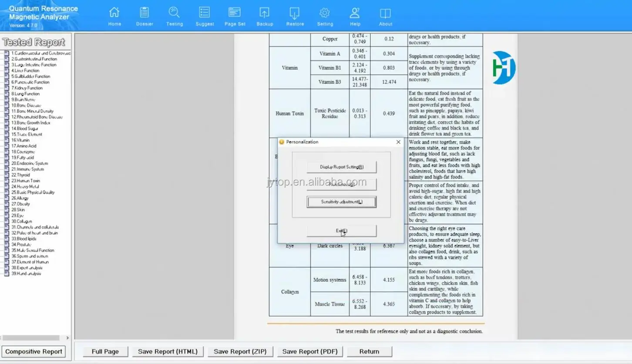The image size is (632, 364).
Task: Open 27.Obesity report
Action: 20,204
